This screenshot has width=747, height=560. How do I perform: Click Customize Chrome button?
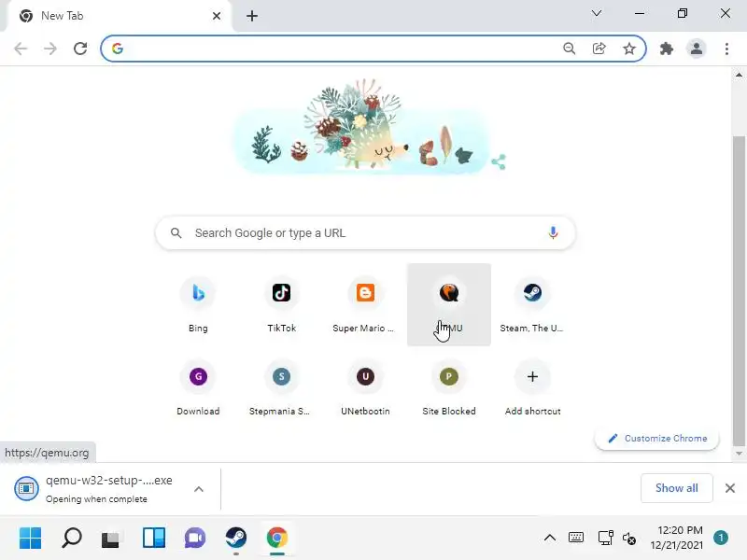tap(656, 438)
